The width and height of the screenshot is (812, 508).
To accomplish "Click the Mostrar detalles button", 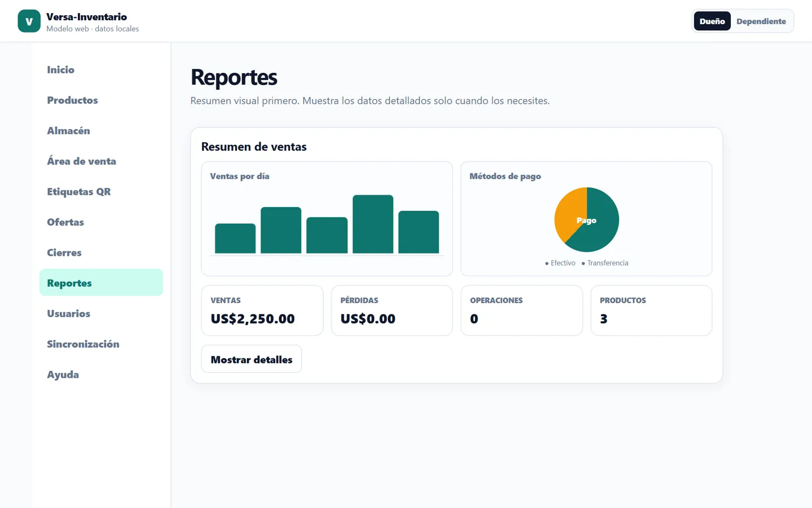I will [251, 359].
